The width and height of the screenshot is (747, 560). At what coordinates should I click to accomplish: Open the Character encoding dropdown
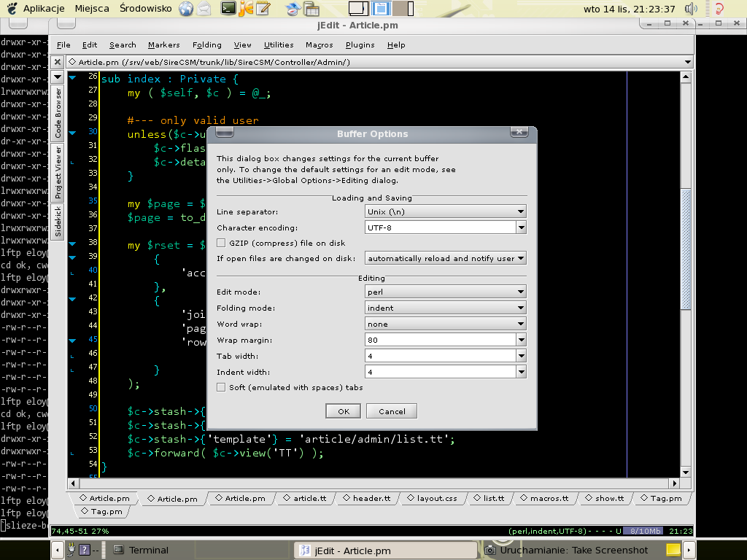click(520, 227)
